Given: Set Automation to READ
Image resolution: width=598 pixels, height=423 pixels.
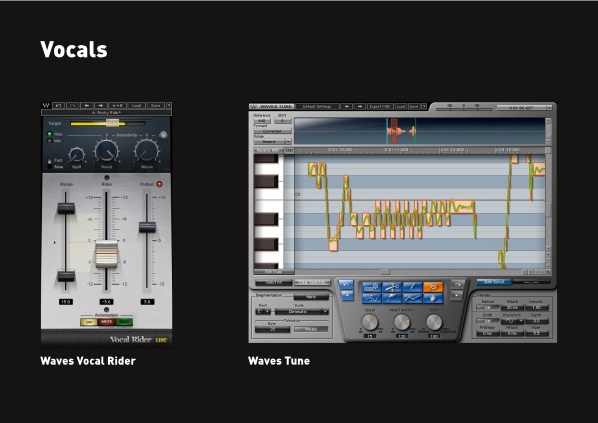Looking at the screenshot, I should click(124, 322).
